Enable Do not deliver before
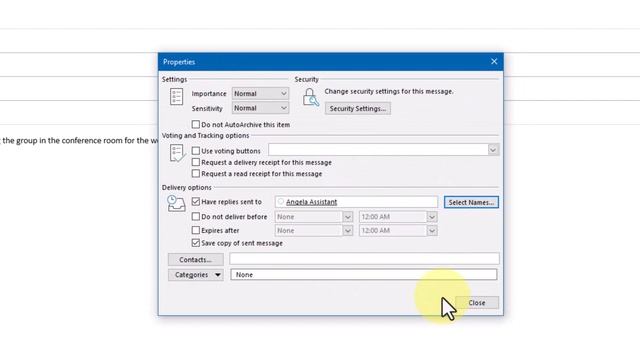The image size is (640, 360). point(196,216)
